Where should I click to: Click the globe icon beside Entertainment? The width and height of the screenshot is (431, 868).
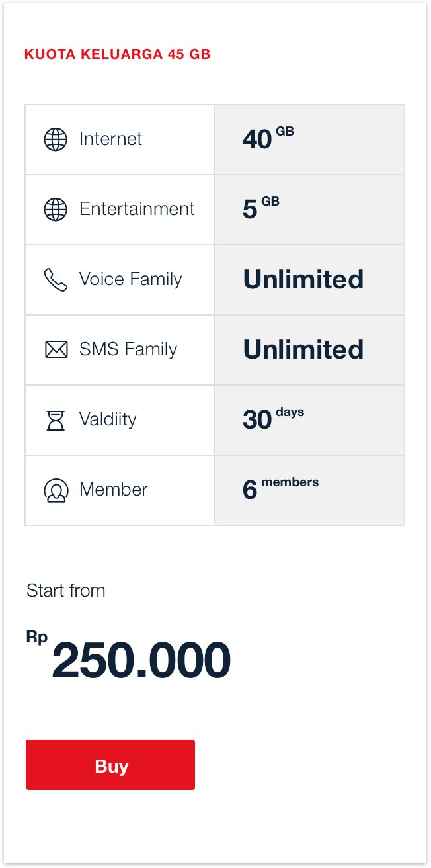click(x=56, y=210)
